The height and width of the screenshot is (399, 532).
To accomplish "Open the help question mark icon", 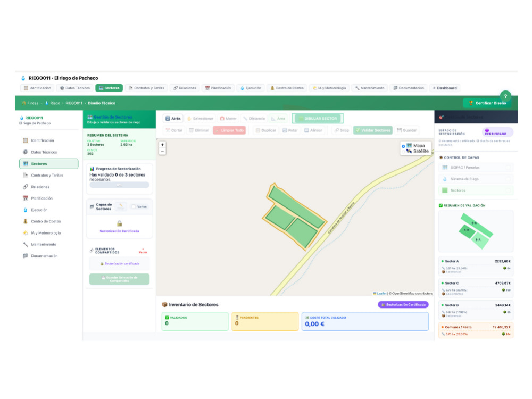I will point(505,96).
